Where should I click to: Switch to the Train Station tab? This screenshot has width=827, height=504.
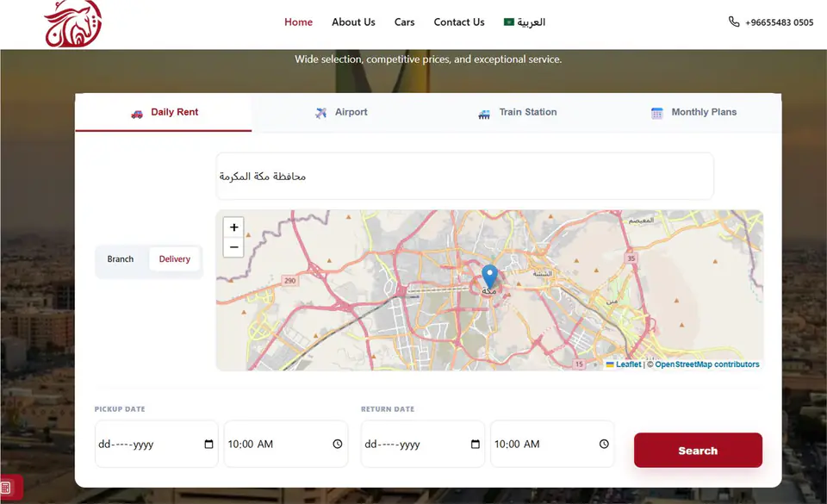coord(518,112)
